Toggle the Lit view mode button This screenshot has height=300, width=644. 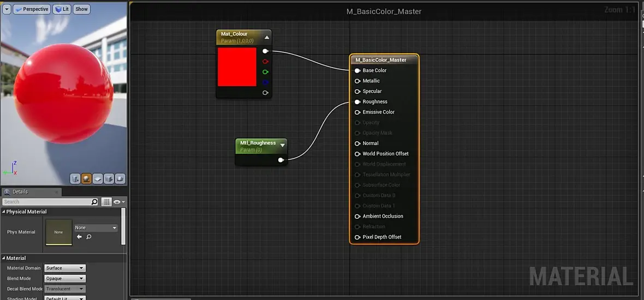pos(62,9)
